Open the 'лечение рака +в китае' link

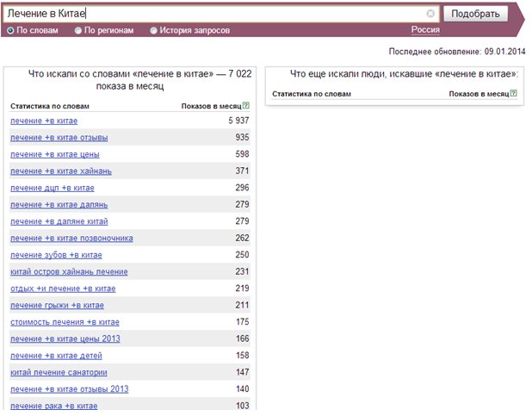tap(54, 406)
